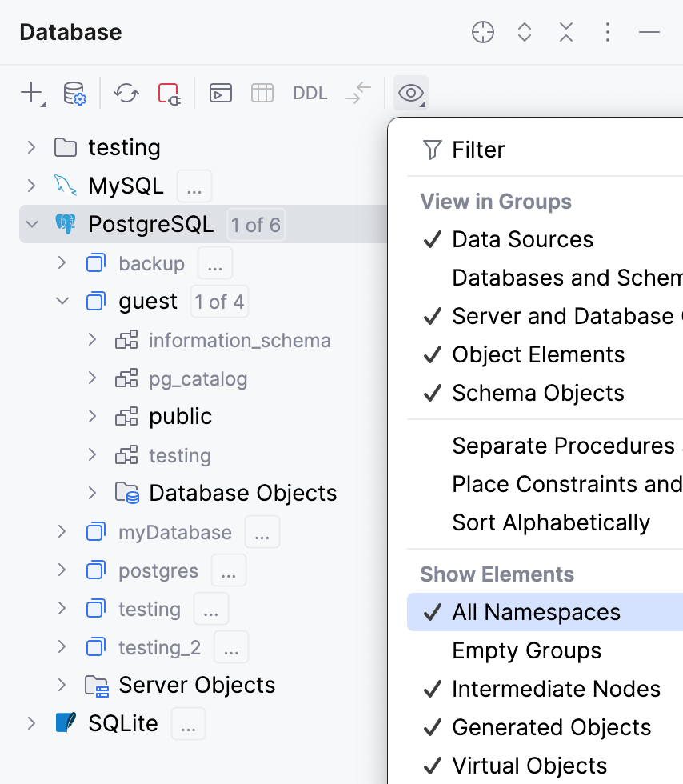Click the more options button next to MySQL
The width and height of the screenshot is (683, 784).
tap(194, 186)
